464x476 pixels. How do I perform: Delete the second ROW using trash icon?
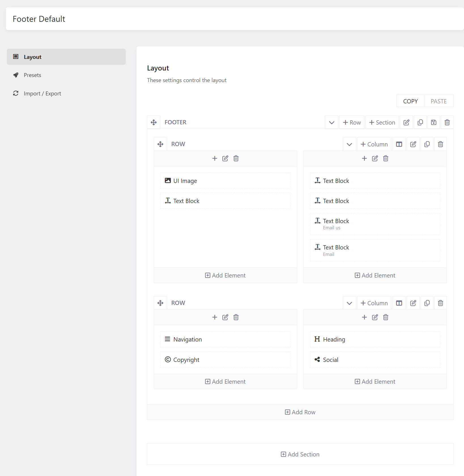point(440,303)
